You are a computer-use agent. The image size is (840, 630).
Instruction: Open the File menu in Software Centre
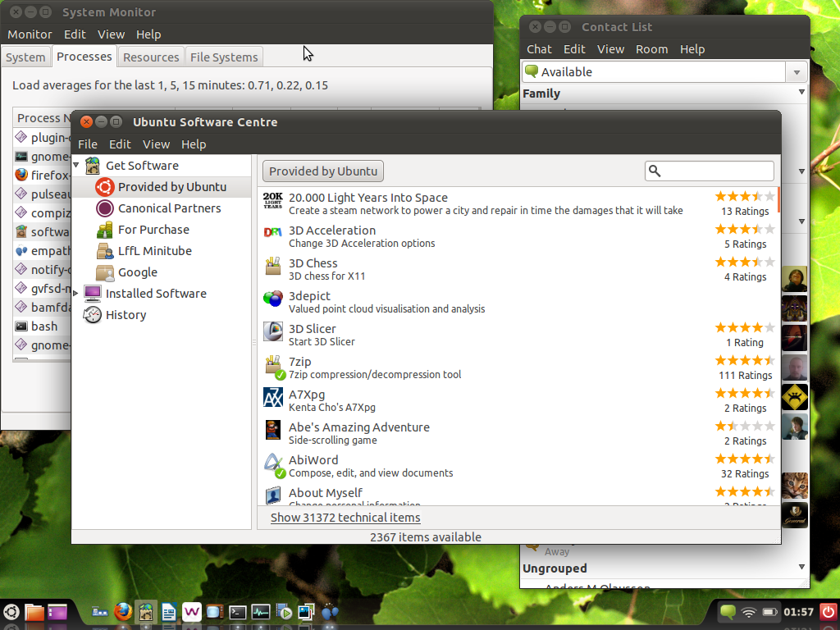(x=87, y=144)
